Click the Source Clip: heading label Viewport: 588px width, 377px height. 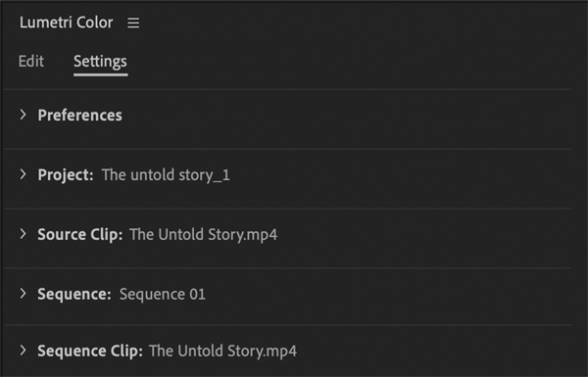pyautogui.click(x=80, y=235)
